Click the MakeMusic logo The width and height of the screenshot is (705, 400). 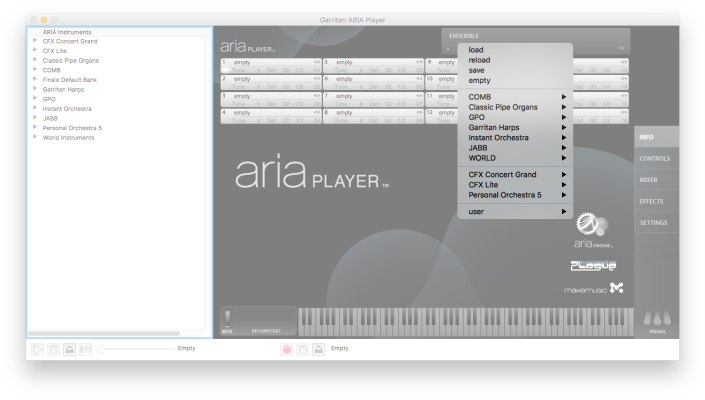pos(594,289)
